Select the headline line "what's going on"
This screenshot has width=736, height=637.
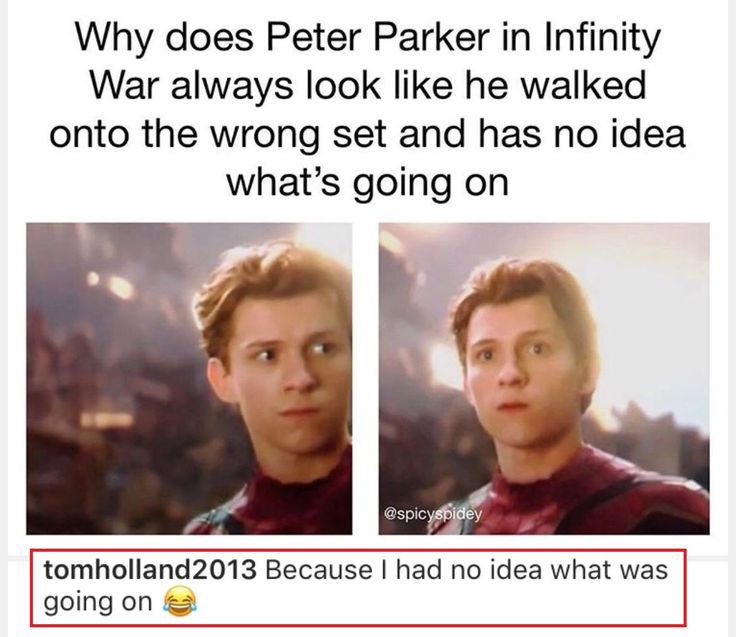pyautogui.click(x=368, y=184)
